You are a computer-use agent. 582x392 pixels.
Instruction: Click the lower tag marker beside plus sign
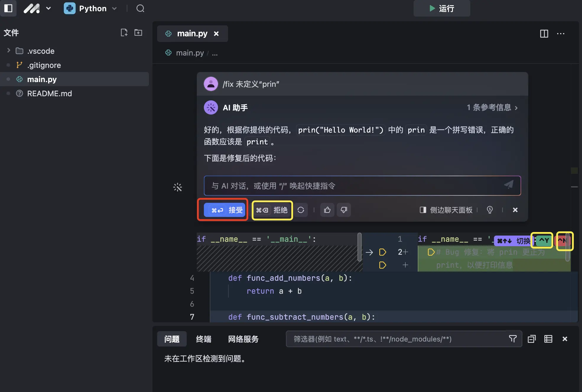[x=383, y=265]
